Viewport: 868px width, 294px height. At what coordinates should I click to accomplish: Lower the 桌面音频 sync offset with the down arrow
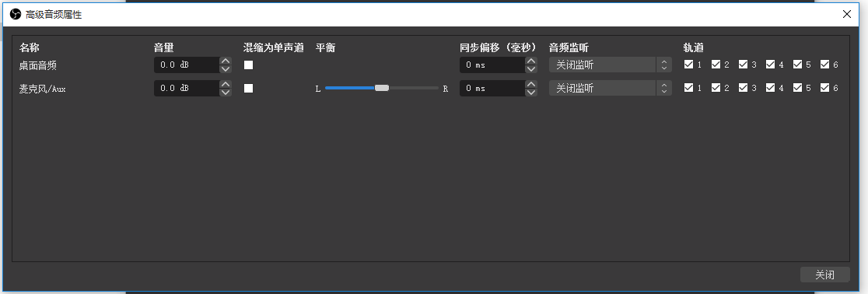(x=531, y=69)
